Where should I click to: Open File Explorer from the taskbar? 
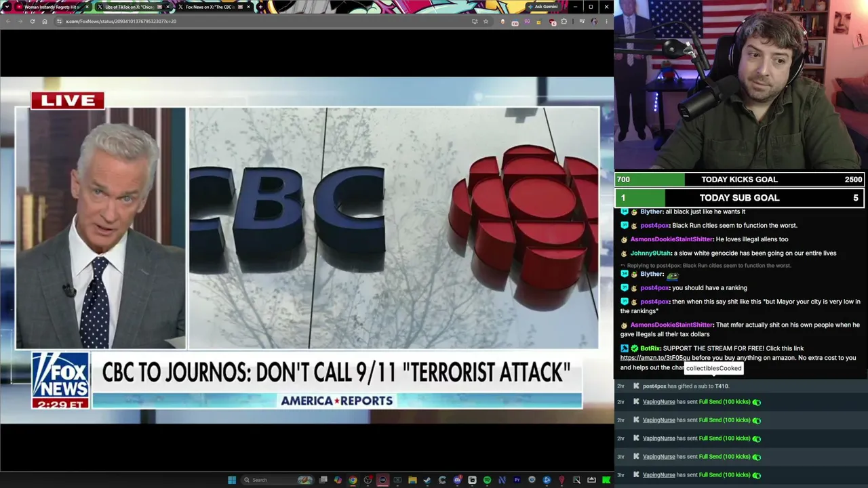tap(412, 480)
